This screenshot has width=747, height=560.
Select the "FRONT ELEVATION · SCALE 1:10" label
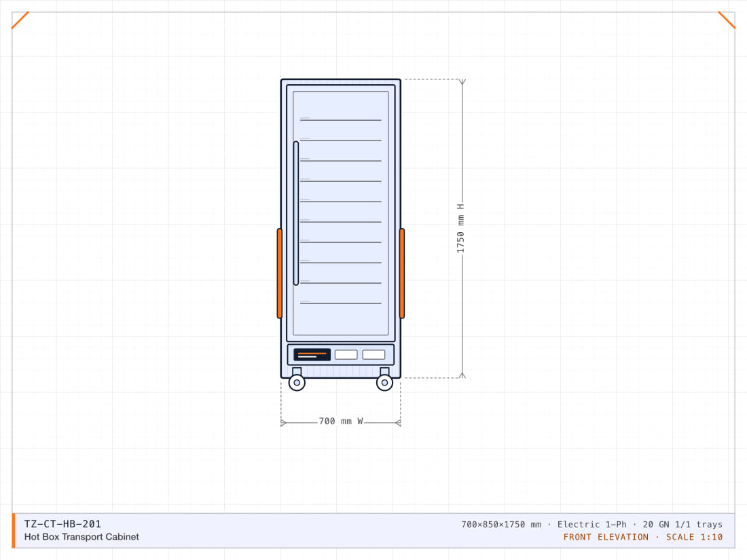click(x=642, y=537)
